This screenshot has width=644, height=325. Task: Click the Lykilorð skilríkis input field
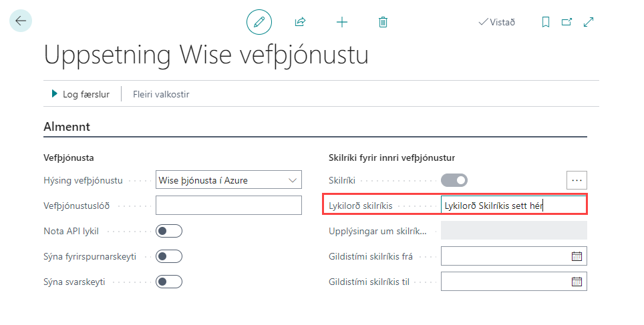[512, 206]
